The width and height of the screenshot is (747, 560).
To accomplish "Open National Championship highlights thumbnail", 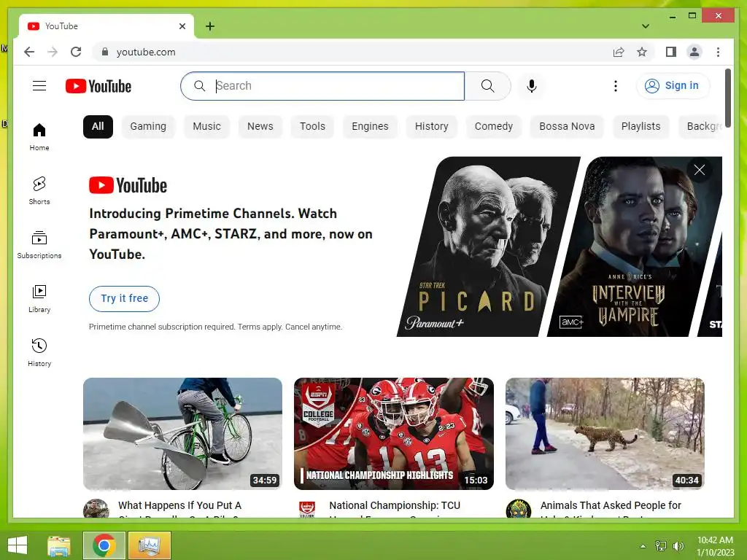I will (x=393, y=434).
